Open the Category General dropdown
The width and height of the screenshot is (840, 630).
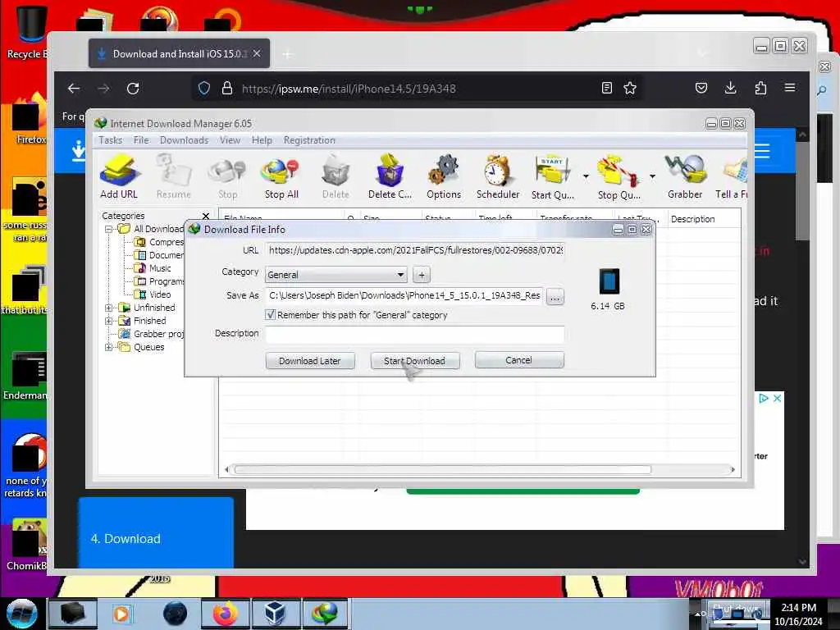click(336, 275)
